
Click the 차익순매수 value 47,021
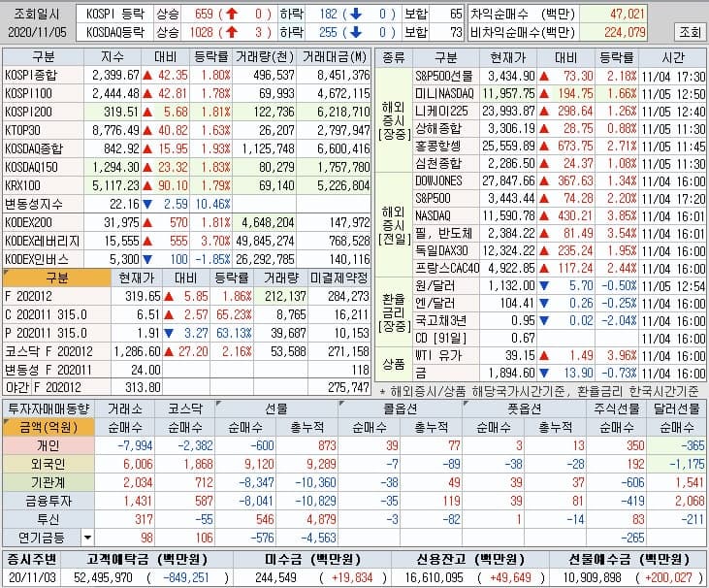627,14
